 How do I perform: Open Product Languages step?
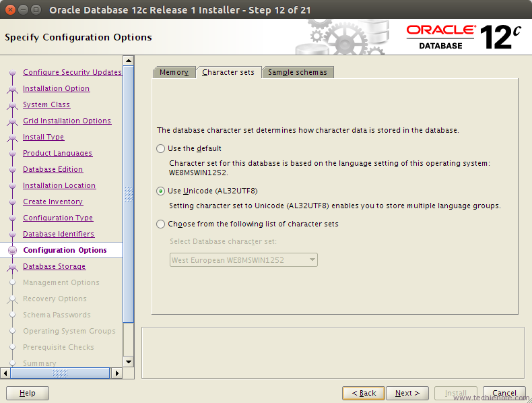click(58, 153)
